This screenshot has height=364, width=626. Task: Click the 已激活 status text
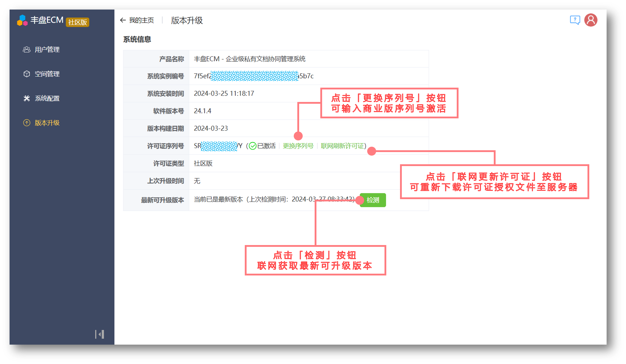(x=267, y=146)
